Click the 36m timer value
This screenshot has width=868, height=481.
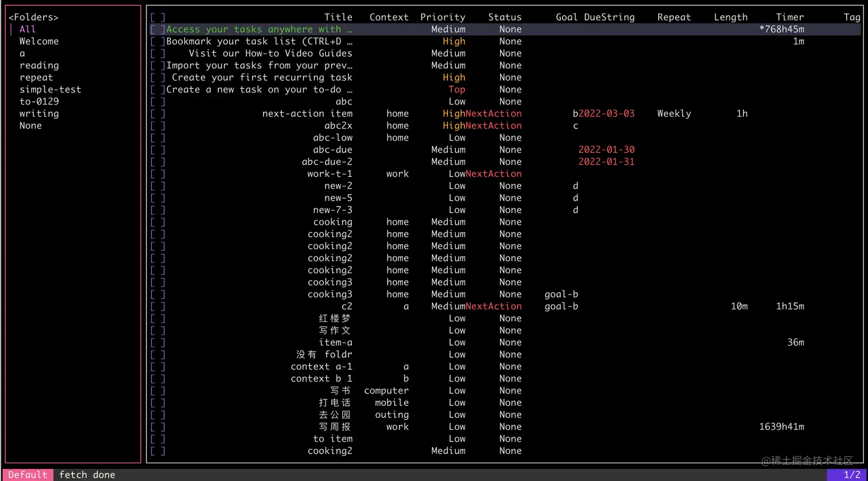point(796,343)
